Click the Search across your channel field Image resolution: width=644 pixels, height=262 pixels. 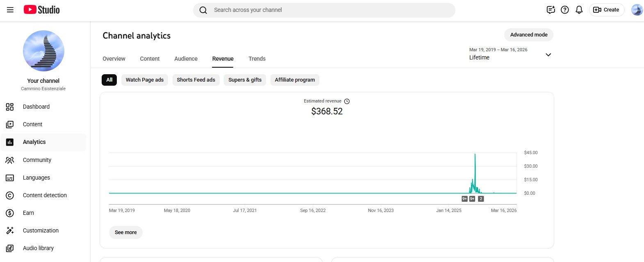(324, 10)
